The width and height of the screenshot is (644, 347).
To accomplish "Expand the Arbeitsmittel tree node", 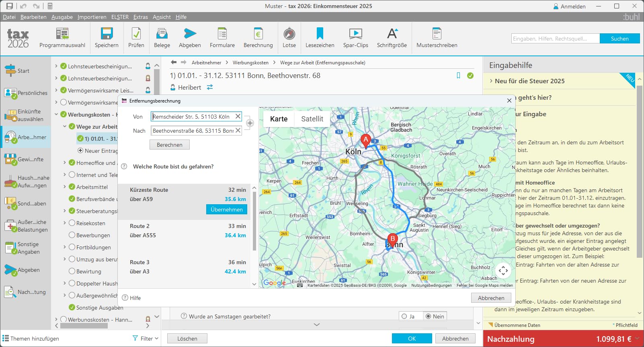I will pyautogui.click(x=65, y=187).
